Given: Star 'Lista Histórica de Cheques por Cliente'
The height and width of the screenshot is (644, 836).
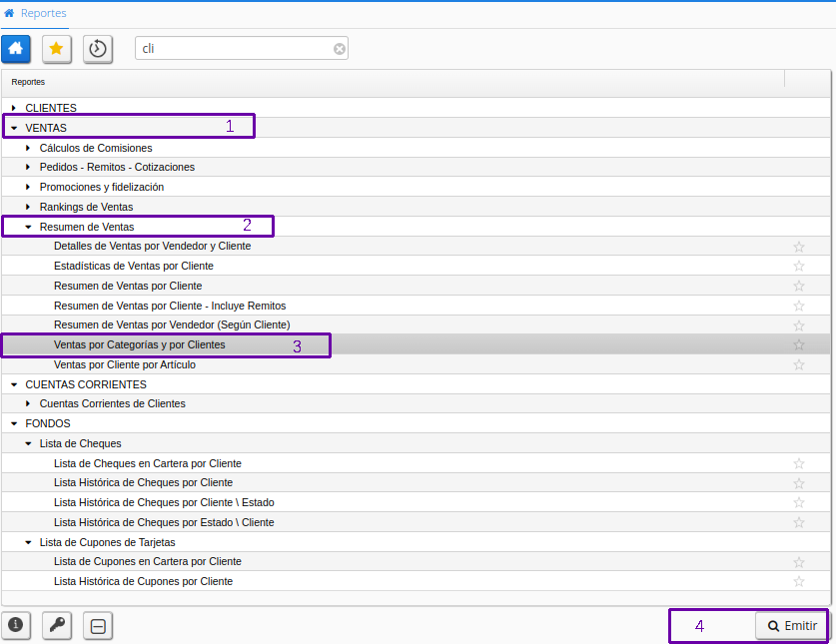Looking at the screenshot, I should point(798,483).
